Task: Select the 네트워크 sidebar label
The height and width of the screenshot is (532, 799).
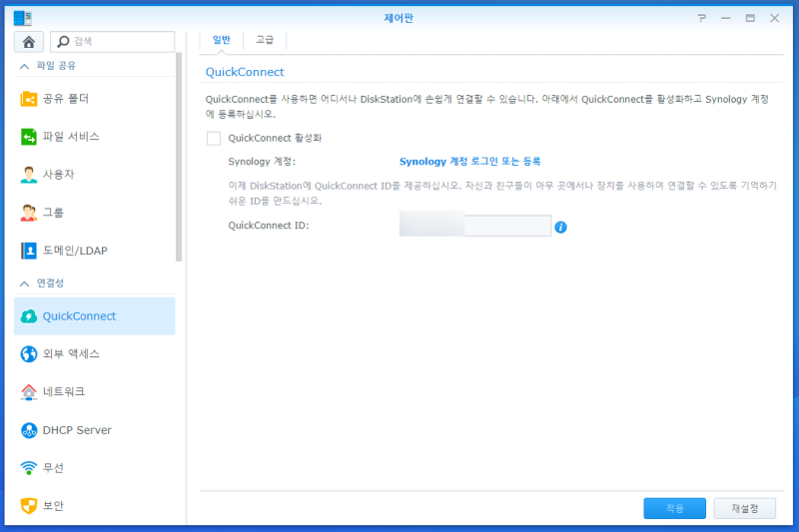Action: (x=64, y=392)
